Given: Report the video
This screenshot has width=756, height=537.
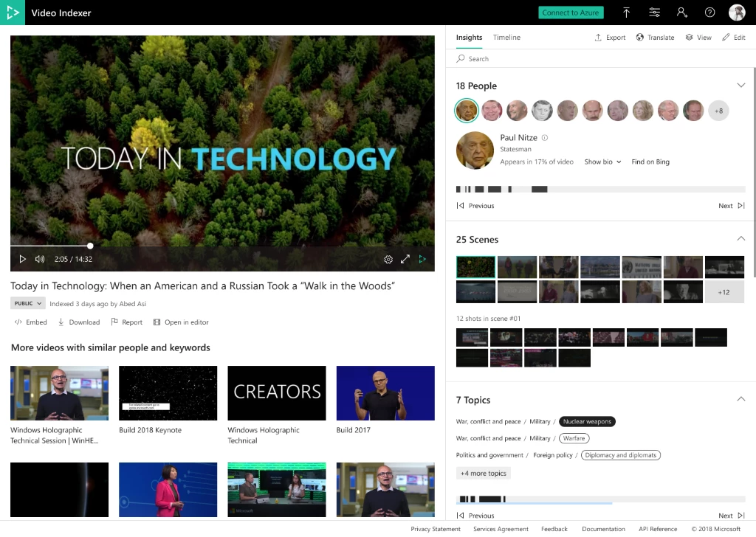Looking at the screenshot, I should pos(127,322).
